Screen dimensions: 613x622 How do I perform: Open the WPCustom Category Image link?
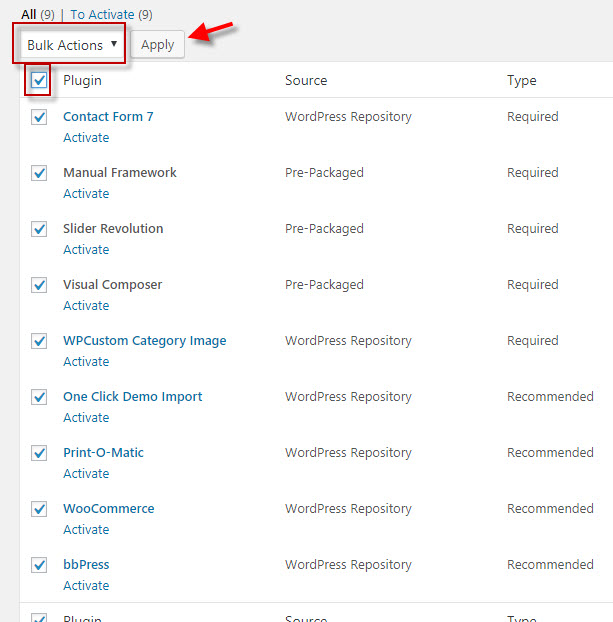[x=144, y=341]
